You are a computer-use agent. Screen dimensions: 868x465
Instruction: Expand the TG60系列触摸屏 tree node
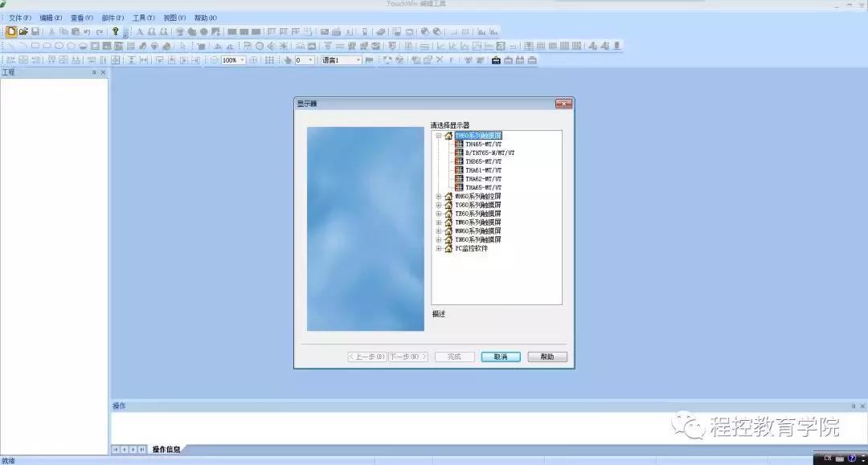[439, 206]
